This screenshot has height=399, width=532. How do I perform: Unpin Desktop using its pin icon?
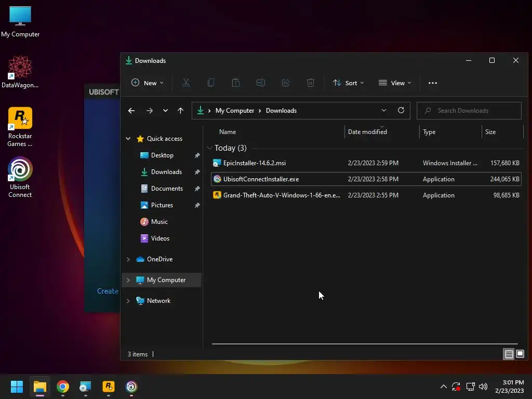coord(197,155)
